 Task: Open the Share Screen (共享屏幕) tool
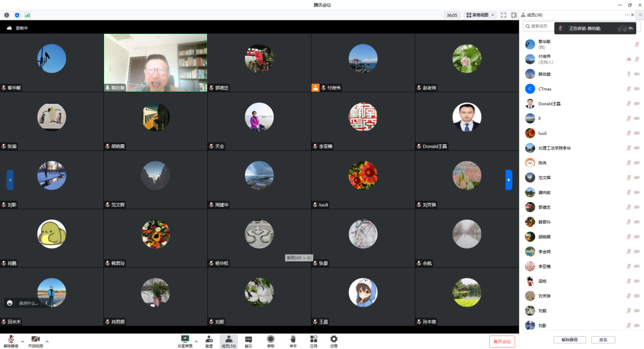point(185,339)
